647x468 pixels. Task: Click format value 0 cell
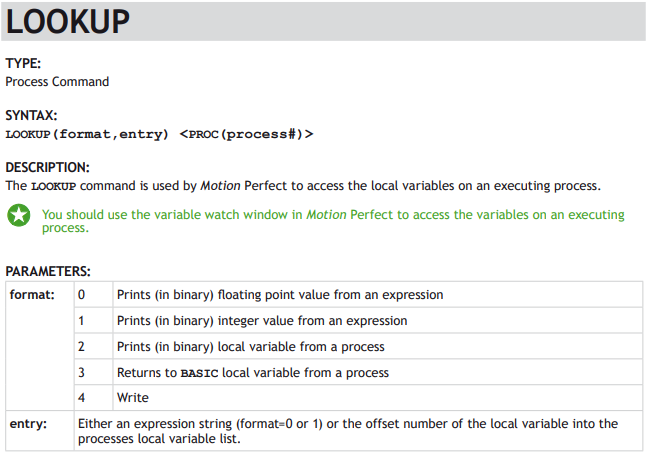coord(94,295)
